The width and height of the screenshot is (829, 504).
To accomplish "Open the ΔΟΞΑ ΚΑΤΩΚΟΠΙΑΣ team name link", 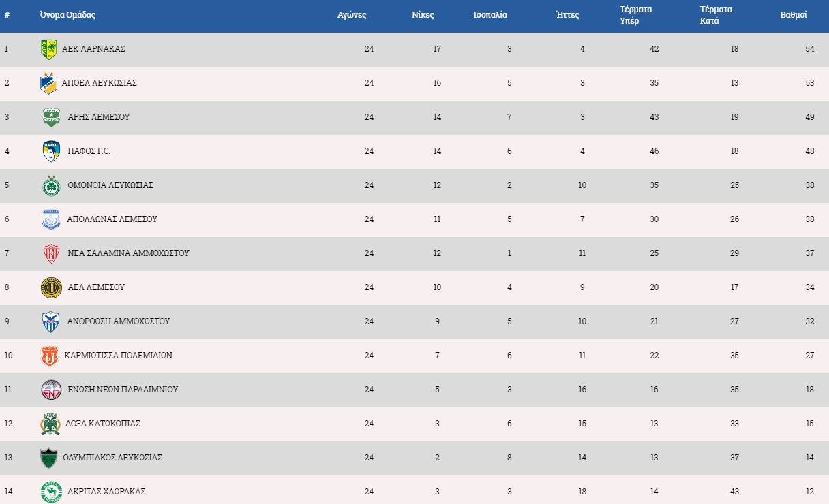I will tap(102, 424).
